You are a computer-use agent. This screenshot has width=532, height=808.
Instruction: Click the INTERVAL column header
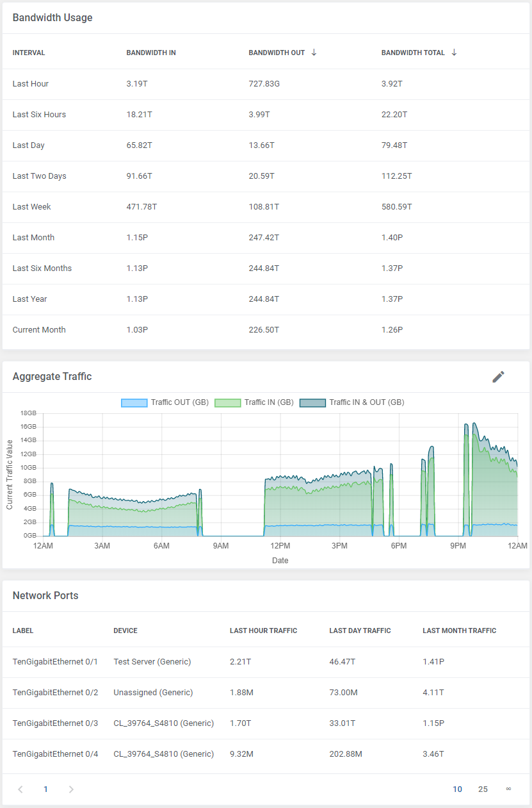(29, 53)
